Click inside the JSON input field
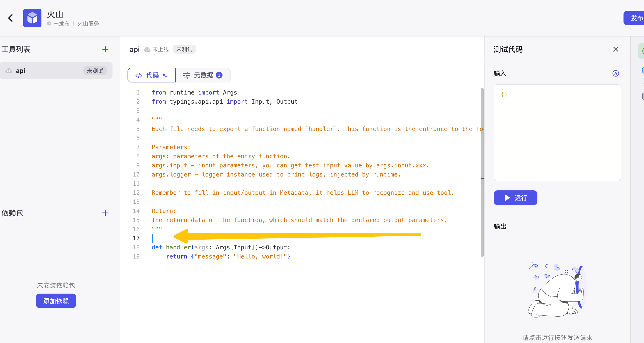The height and width of the screenshot is (343, 644). click(557, 133)
